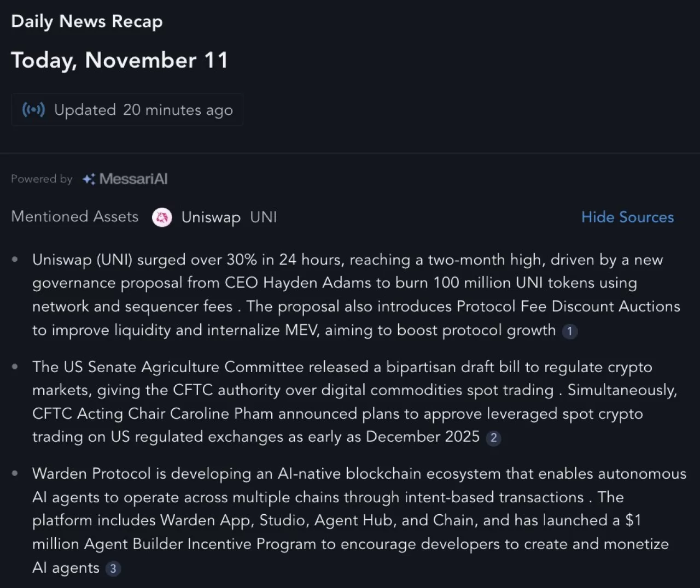
Task: Click the MessariAI wordmark
Action: point(133,179)
